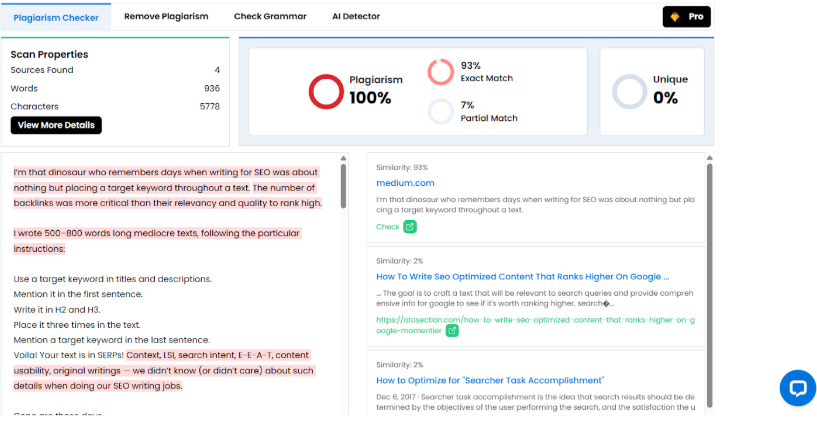Click external link icon beside Check

(x=410, y=227)
